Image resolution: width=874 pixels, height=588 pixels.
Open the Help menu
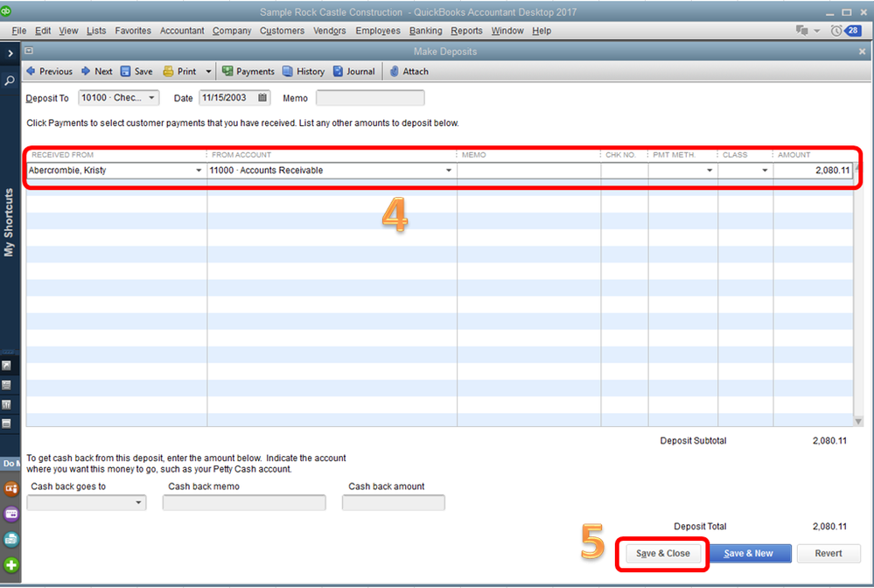(x=542, y=31)
